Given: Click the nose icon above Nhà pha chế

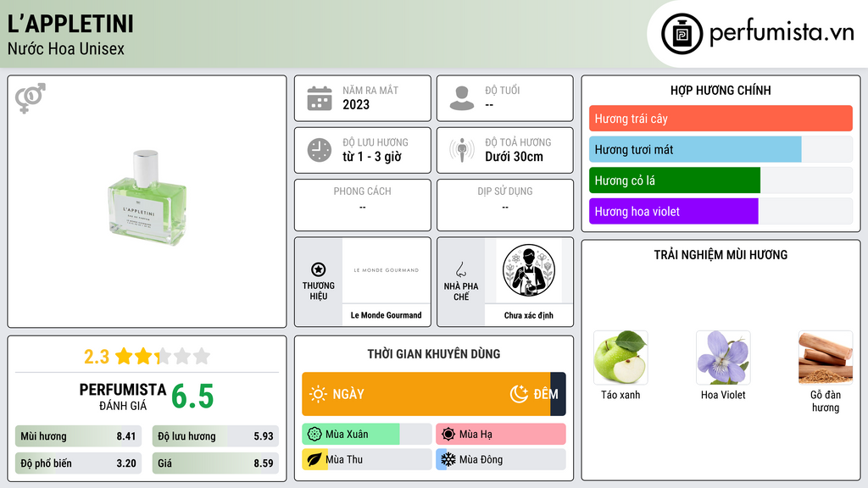Looking at the screenshot, I should point(460,269).
